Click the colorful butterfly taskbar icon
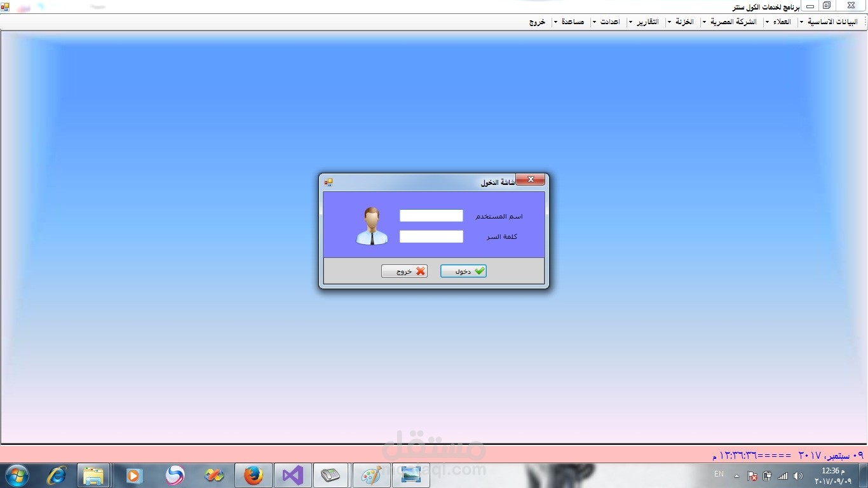Viewport: 868px width, 488px height. coord(214,475)
